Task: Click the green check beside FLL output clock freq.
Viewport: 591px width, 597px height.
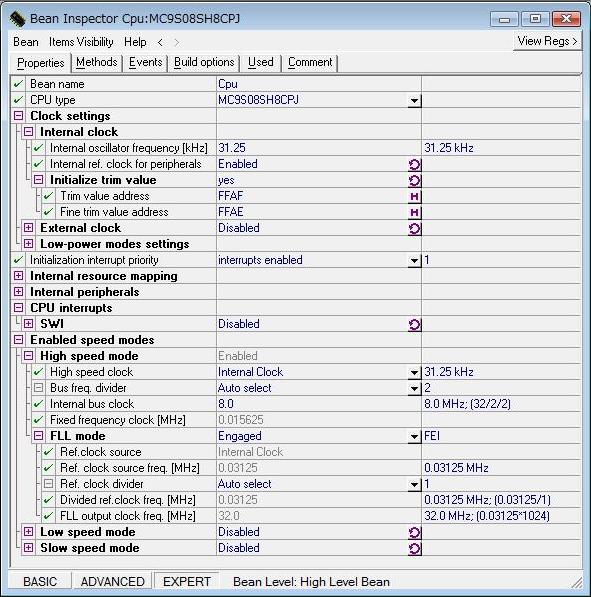Action: pos(48,516)
